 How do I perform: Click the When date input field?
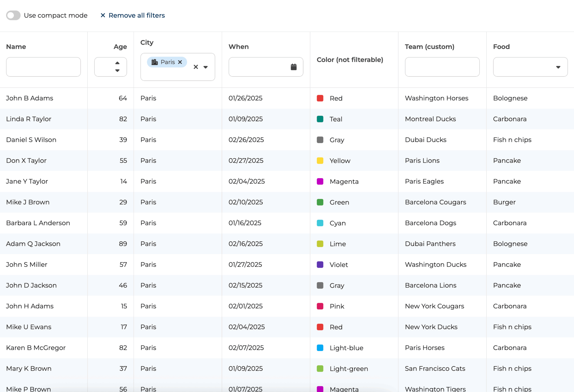tap(258, 67)
